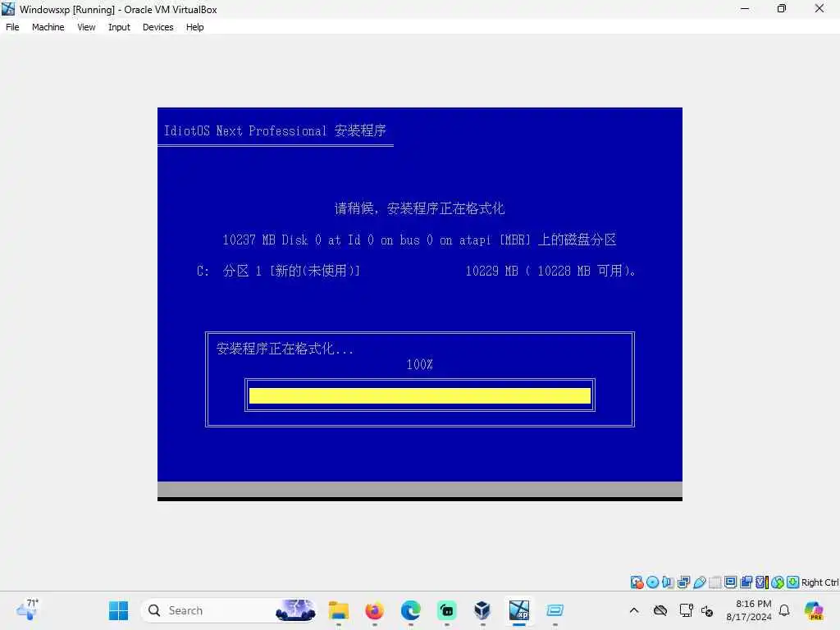Click the display settings status icon
The height and width of the screenshot is (630, 840).
(730, 582)
